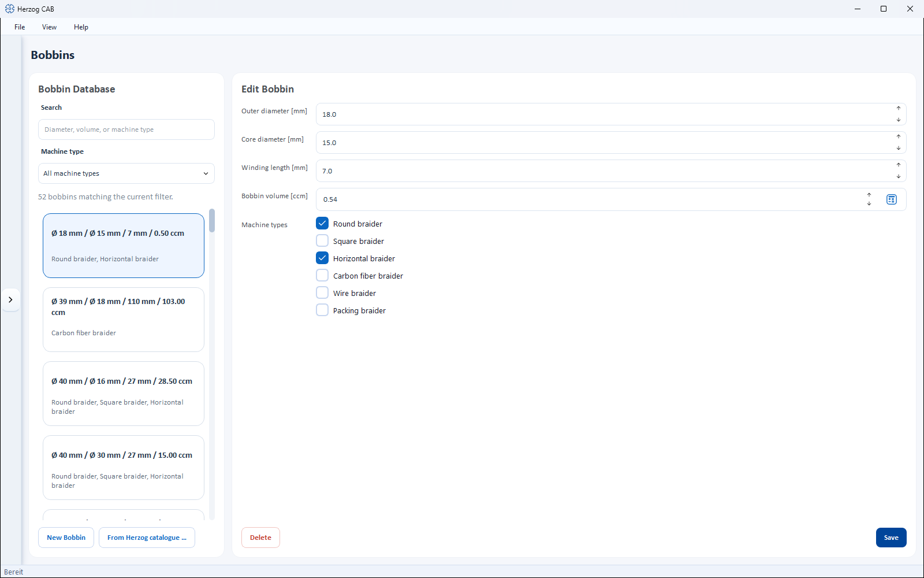This screenshot has width=924, height=578.
Task: Select the Ø 40 mm / 15.00 ccm bobbin
Action: (x=124, y=468)
